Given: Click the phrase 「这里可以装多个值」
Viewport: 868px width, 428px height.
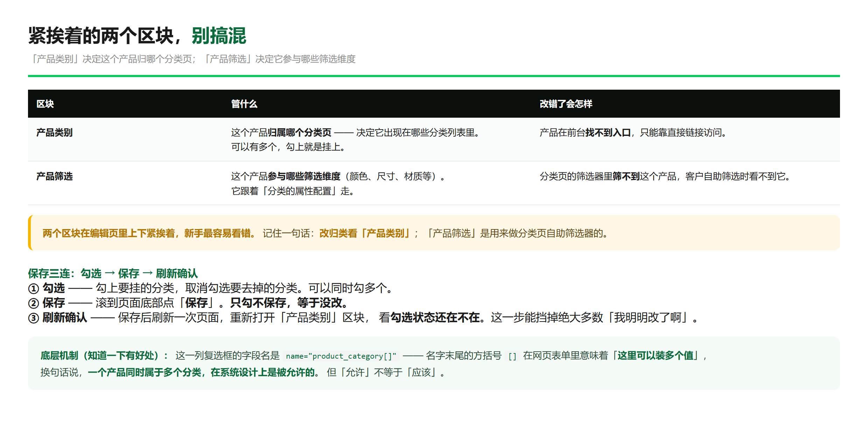Looking at the screenshot, I should [656, 355].
